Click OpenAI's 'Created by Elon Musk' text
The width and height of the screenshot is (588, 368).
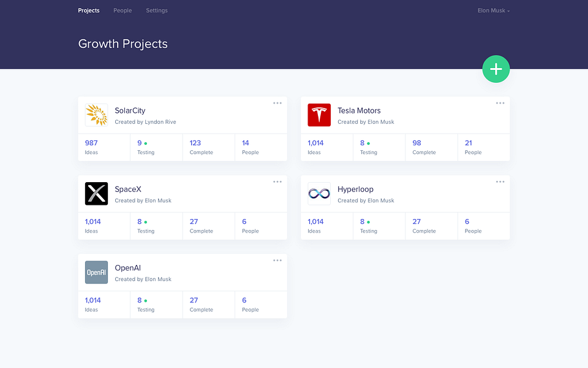143,279
